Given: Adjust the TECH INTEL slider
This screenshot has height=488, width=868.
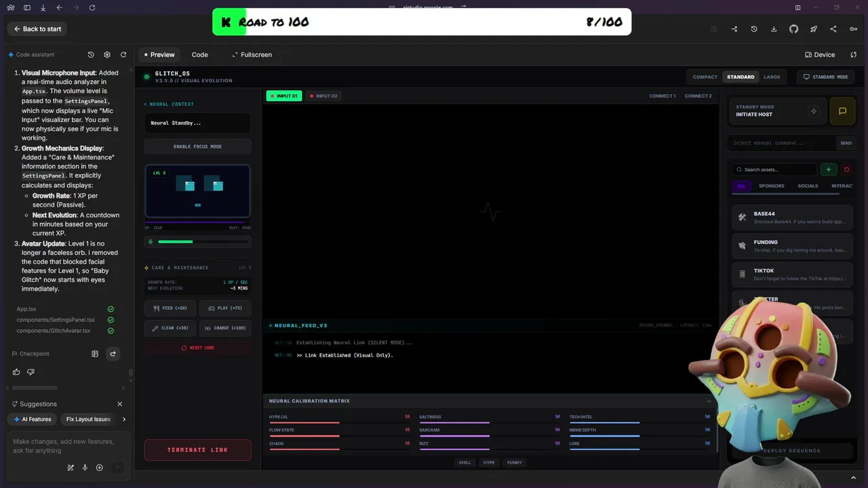Looking at the screenshot, I should 639,422.
